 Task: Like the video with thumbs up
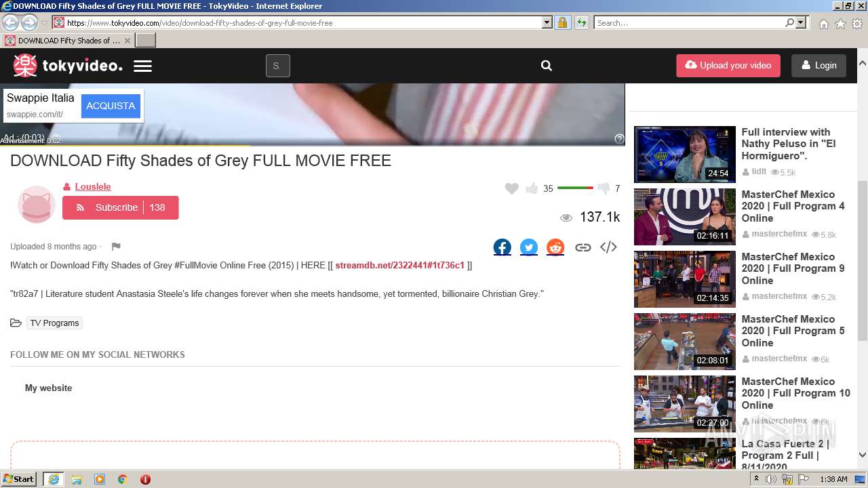[532, 188]
